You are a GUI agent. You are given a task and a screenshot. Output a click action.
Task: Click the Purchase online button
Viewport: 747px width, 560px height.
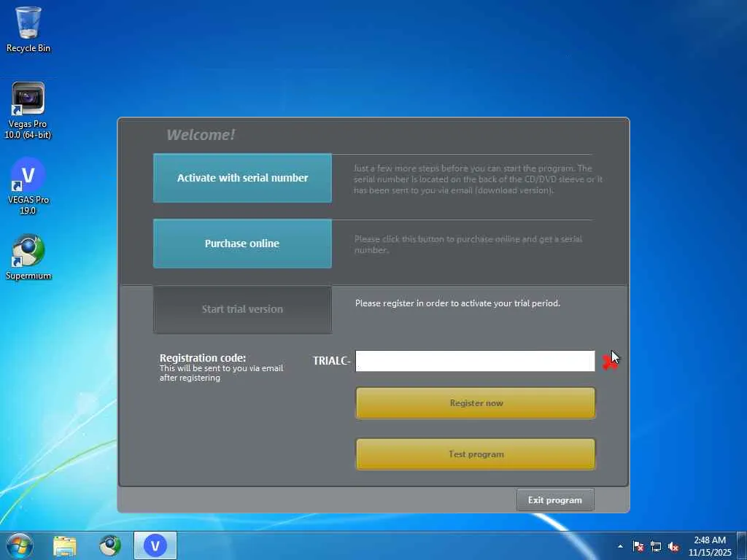click(x=242, y=244)
